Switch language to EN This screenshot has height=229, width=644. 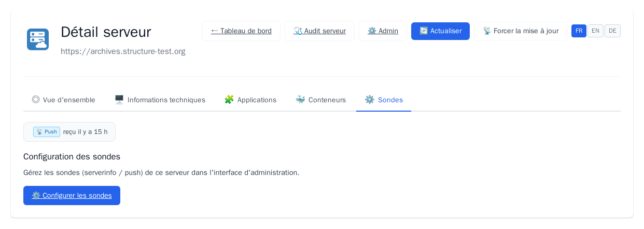coord(595,31)
